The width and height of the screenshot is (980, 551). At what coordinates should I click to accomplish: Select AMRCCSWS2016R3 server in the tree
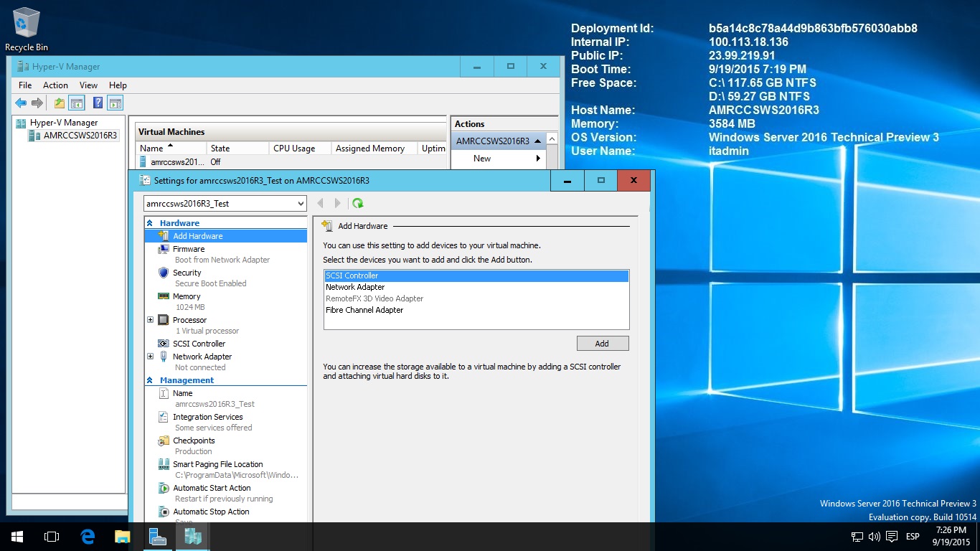click(79, 135)
